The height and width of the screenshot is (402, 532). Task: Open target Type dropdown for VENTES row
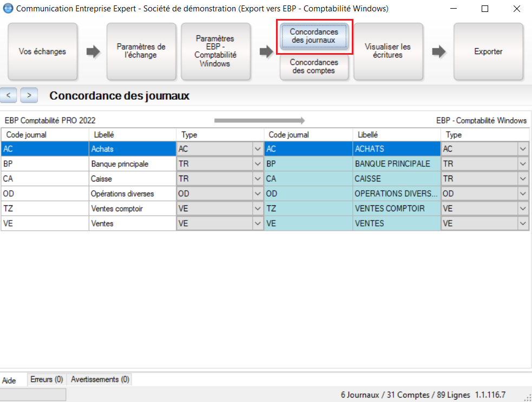pyautogui.click(x=523, y=224)
